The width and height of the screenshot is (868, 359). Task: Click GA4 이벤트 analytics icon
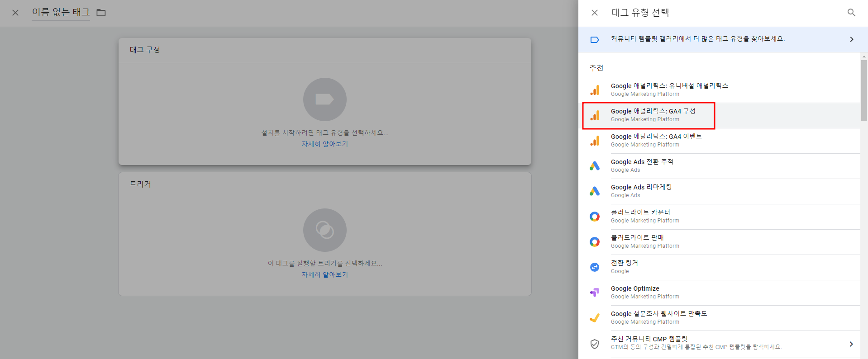pos(595,141)
